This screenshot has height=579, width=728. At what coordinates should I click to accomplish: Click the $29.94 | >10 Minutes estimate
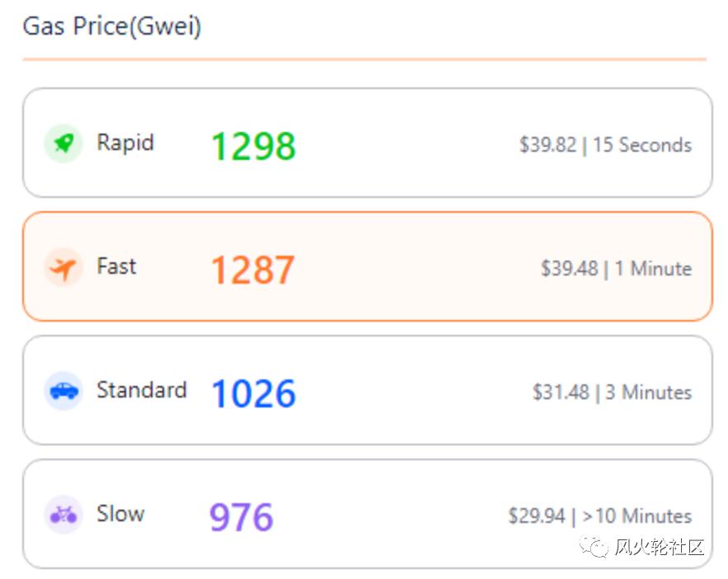tap(599, 516)
